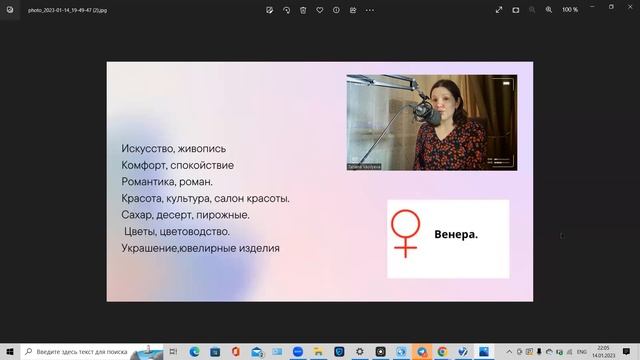Launch Microsoft Edge from taskbar
The width and height of the screenshot is (640, 360).
[x=195, y=351]
